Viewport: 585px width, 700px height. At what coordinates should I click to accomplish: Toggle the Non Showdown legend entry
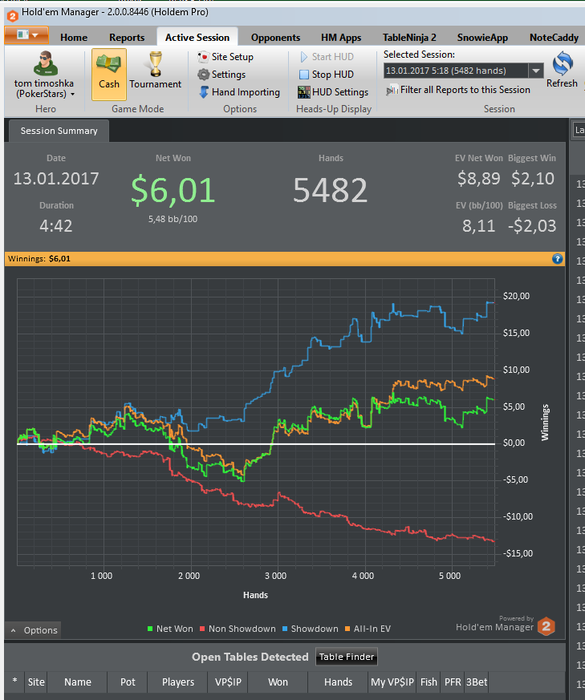tap(238, 629)
